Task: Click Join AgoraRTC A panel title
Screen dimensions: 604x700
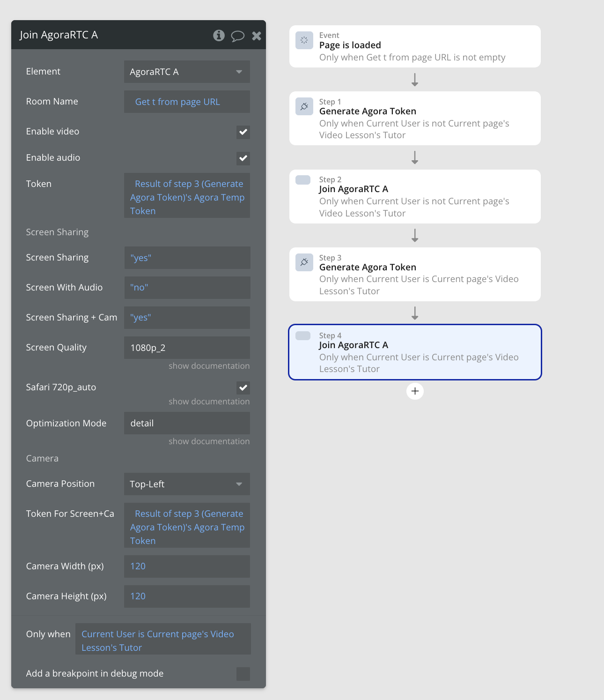Action: 59,35
